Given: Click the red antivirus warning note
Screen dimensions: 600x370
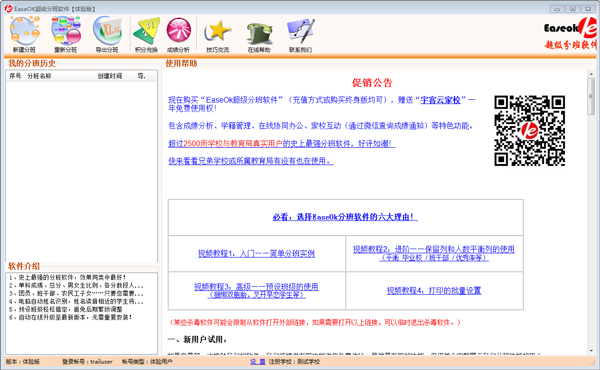Looking at the screenshot, I should point(315,323).
